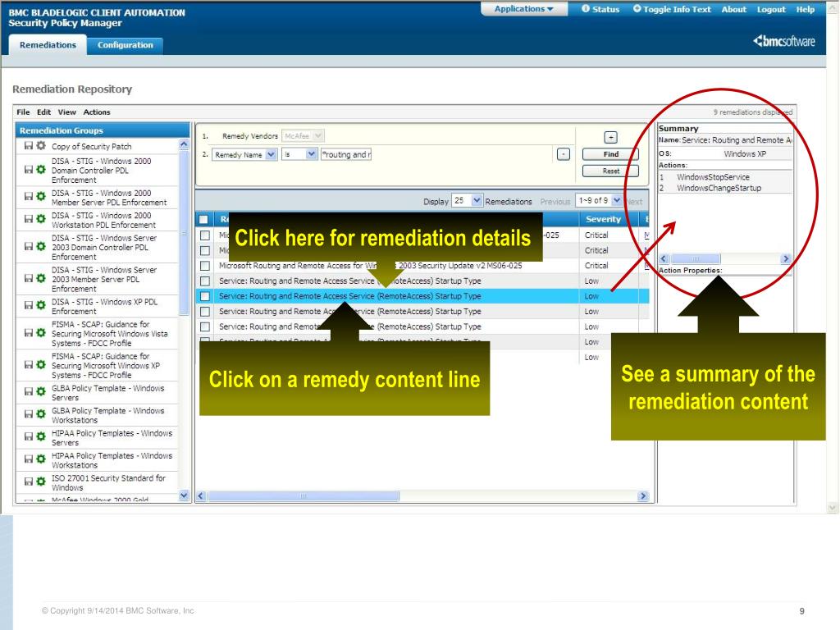Click the Status link
Screen dimensions: 840x630
600,9
